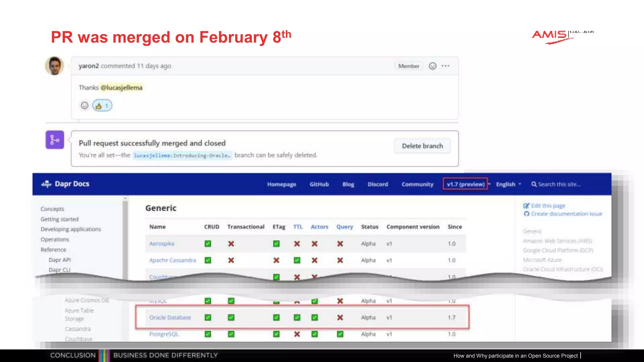The image size is (644, 362).
Task: Click Aerospike Transactional red cross
Action: click(231, 244)
